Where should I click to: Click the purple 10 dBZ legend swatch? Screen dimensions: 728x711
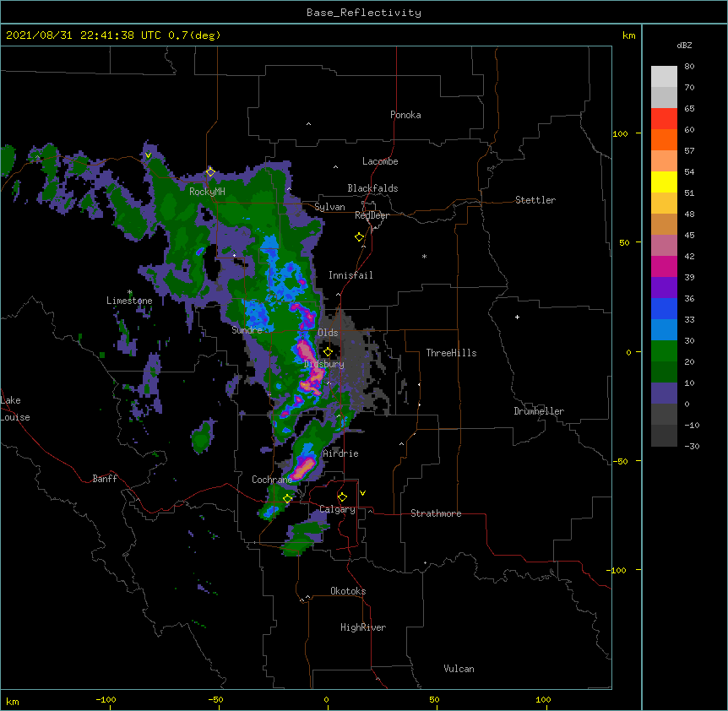664,393
